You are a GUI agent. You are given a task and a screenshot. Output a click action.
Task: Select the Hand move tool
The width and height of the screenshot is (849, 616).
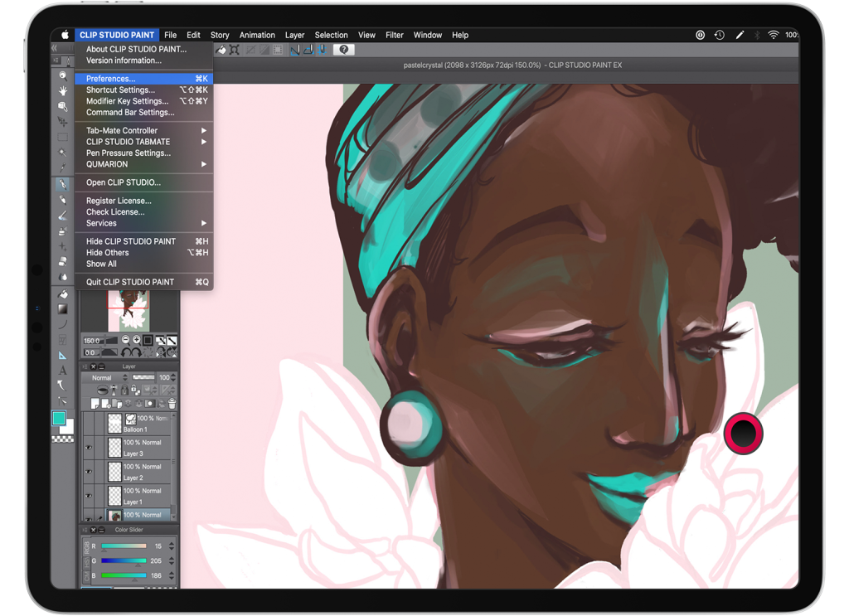tap(63, 91)
